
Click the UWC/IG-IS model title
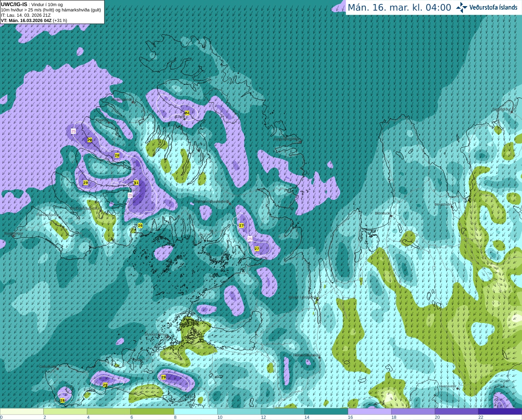click(x=14, y=4)
